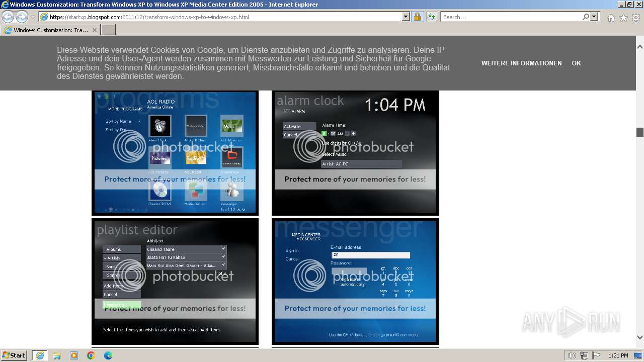This screenshot has width=644, height=362.
Task: Switch to Internet Explorer taskbar button
Action: tap(40, 355)
